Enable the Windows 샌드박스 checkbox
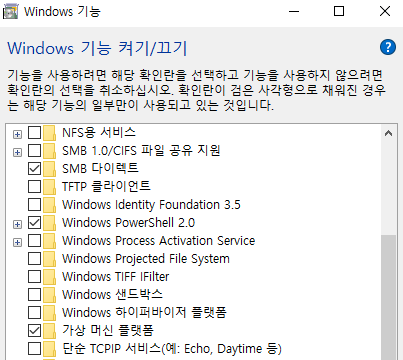The height and width of the screenshot is (360, 403). coord(34,295)
